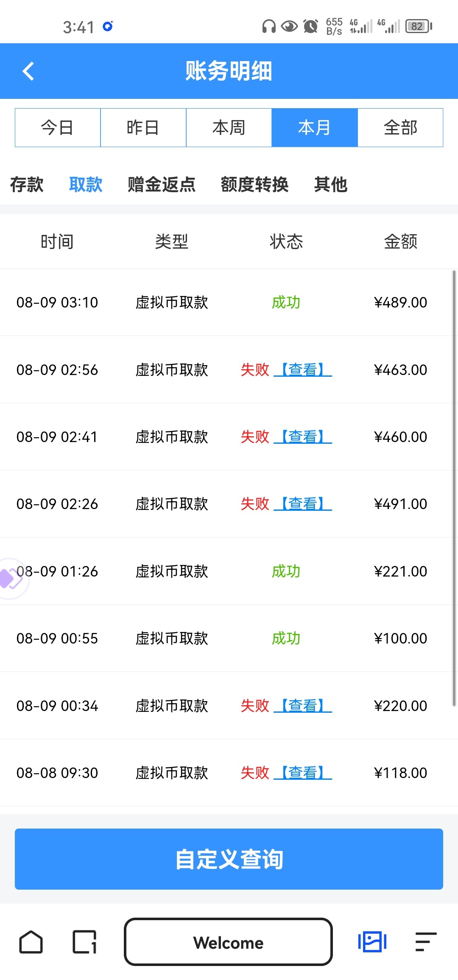The width and height of the screenshot is (458, 980).
Task: Switch to 本周 date filter
Action: point(229,128)
